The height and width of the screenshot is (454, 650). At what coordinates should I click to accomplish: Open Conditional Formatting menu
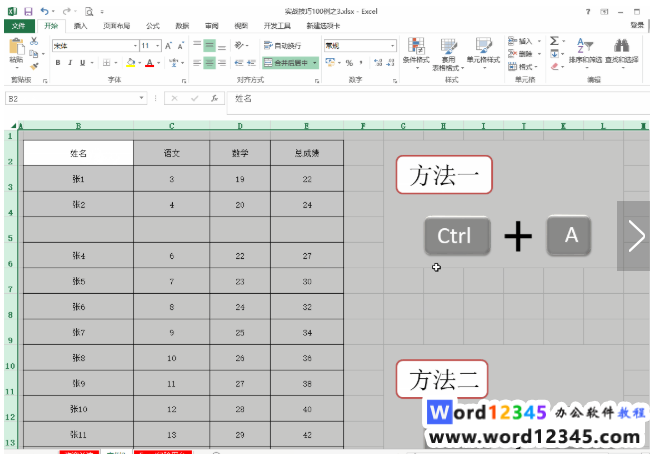click(416, 53)
